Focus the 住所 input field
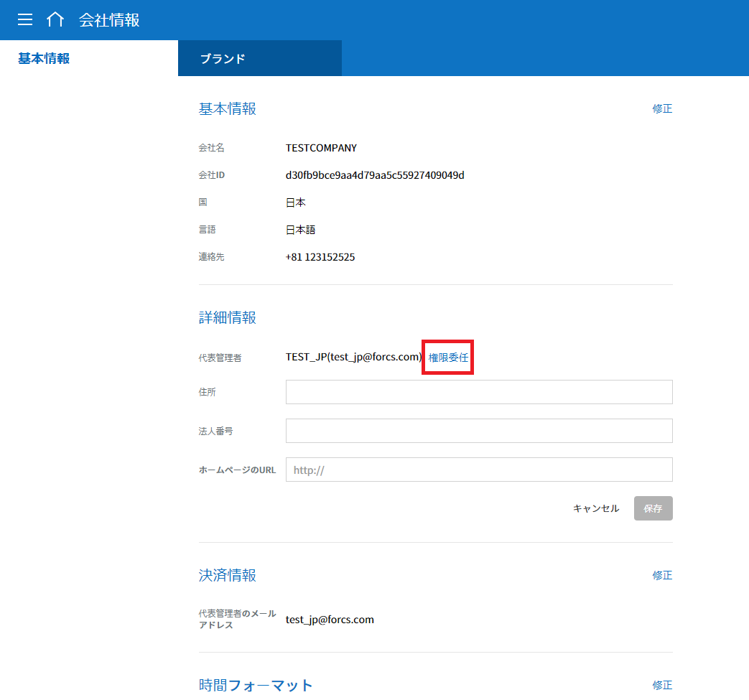The height and width of the screenshot is (700, 749). coord(479,392)
